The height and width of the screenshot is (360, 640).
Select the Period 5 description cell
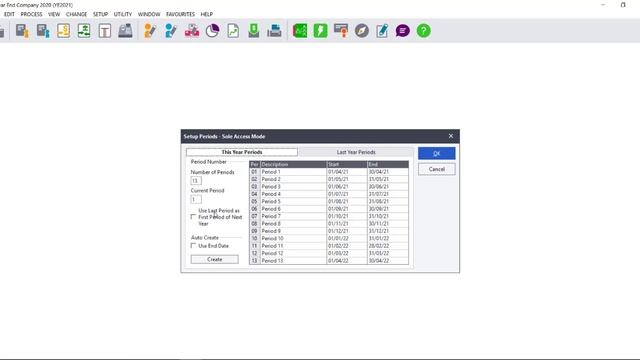pyautogui.click(x=293, y=201)
